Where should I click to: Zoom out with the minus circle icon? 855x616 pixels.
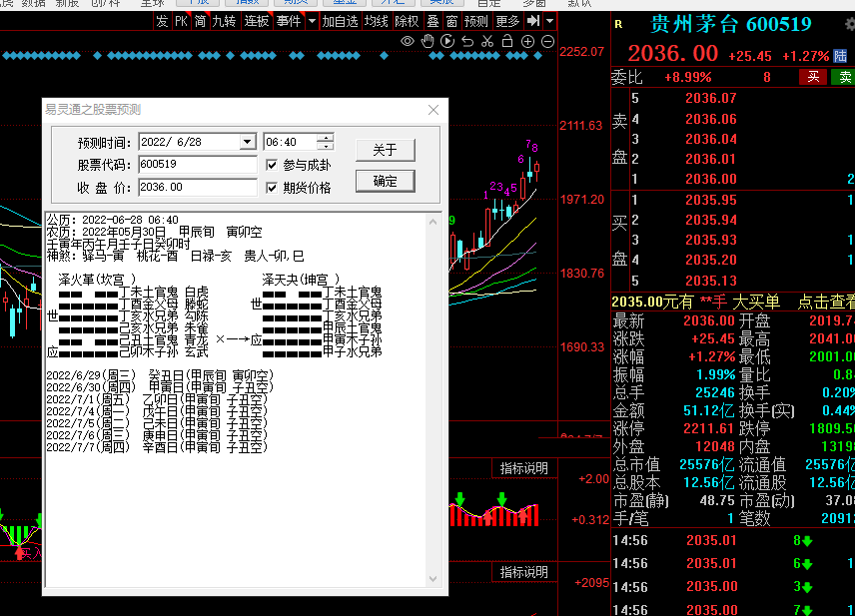pos(548,41)
